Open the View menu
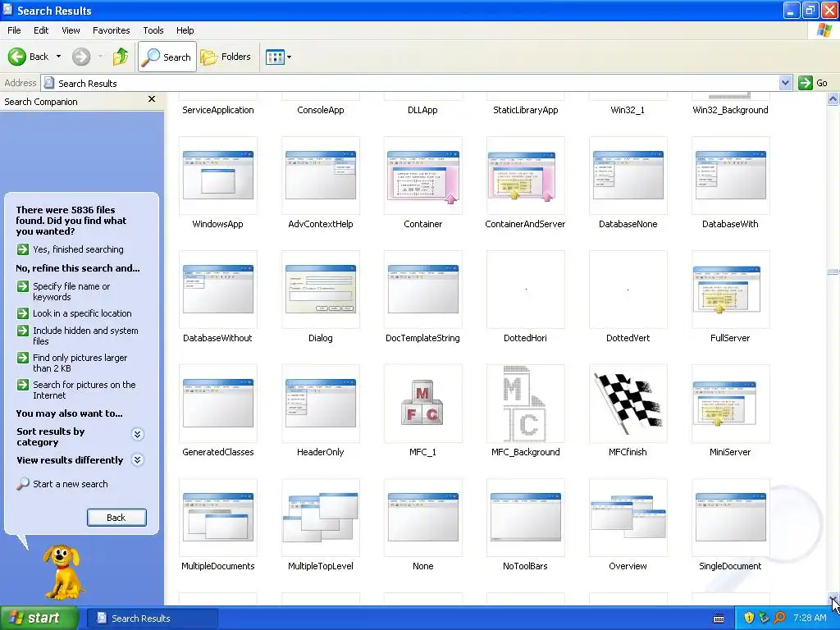840x630 pixels. 71,30
